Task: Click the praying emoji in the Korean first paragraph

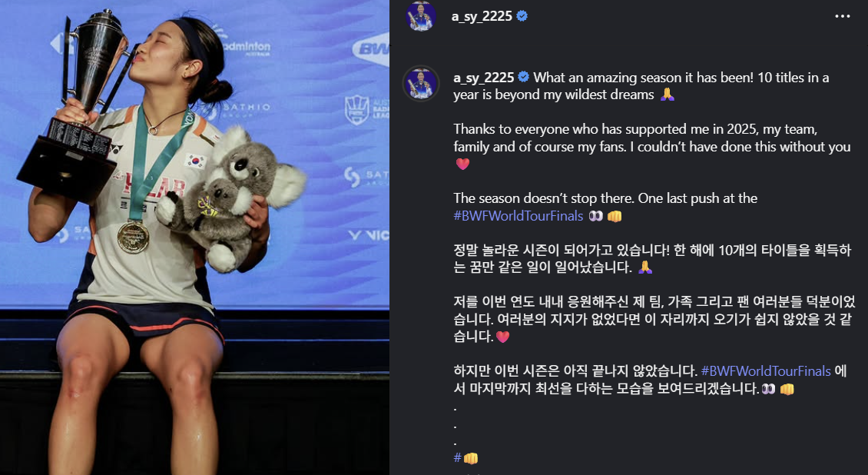Action: coord(645,267)
